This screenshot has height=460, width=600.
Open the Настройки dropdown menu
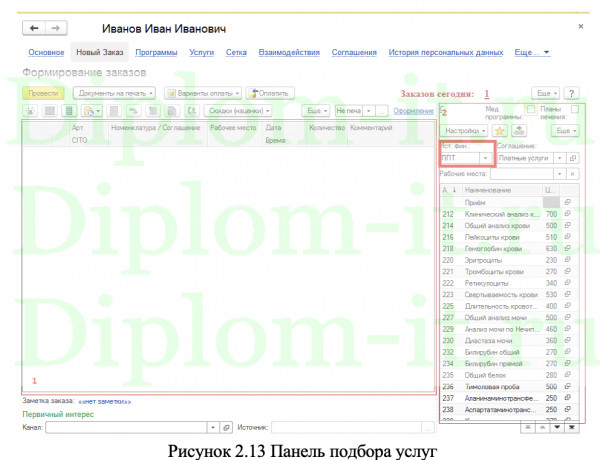464,130
